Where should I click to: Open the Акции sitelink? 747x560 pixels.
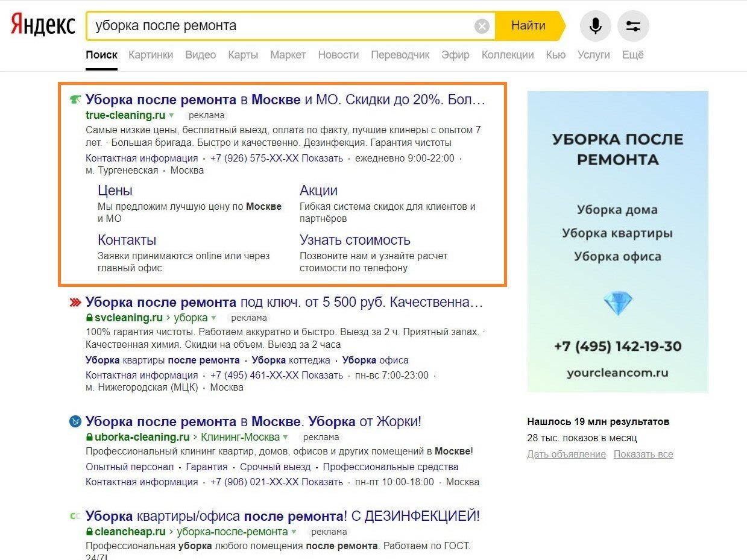pos(318,190)
